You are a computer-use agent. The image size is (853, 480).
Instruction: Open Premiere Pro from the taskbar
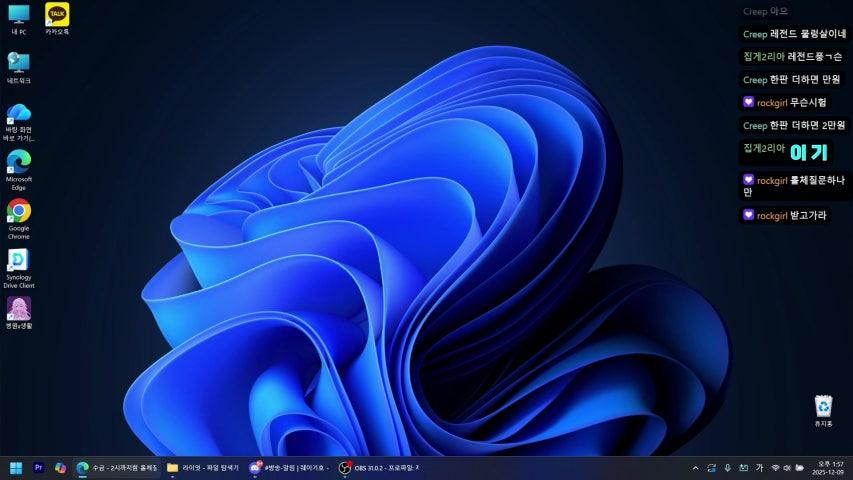tap(38, 467)
